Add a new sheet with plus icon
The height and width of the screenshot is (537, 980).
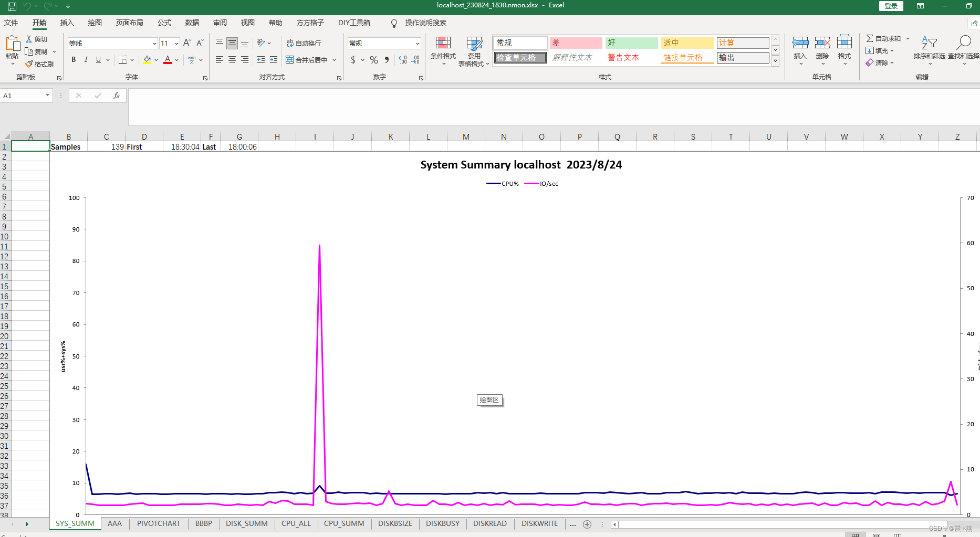tap(587, 524)
